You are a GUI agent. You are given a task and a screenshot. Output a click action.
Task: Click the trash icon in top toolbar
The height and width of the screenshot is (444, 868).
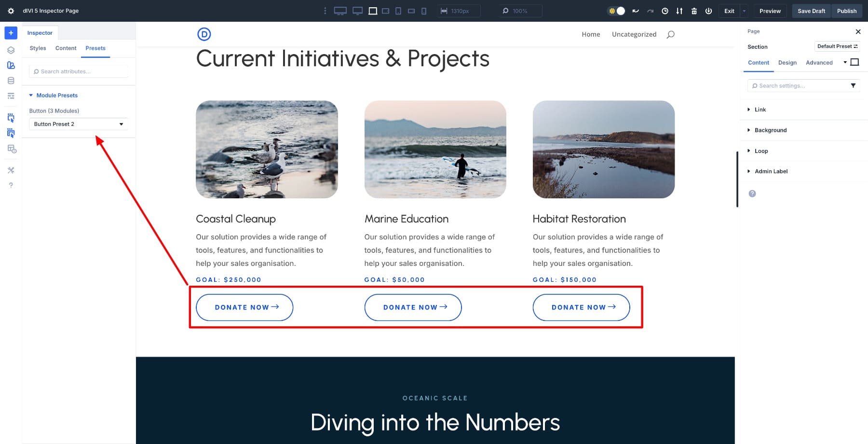click(694, 11)
